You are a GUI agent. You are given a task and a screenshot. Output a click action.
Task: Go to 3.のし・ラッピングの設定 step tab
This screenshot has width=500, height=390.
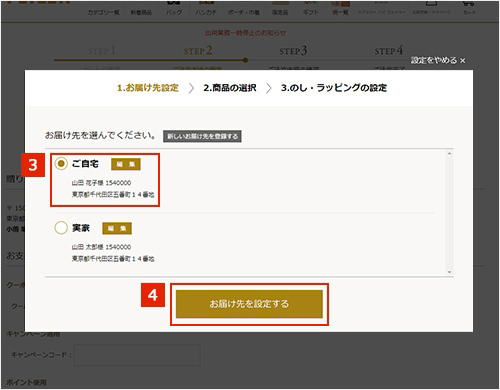click(334, 88)
